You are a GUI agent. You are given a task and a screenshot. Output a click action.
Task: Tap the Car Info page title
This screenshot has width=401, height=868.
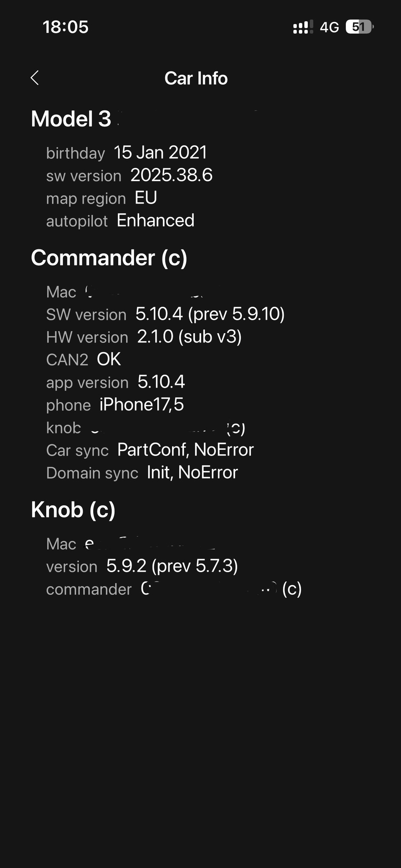point(196,78)
